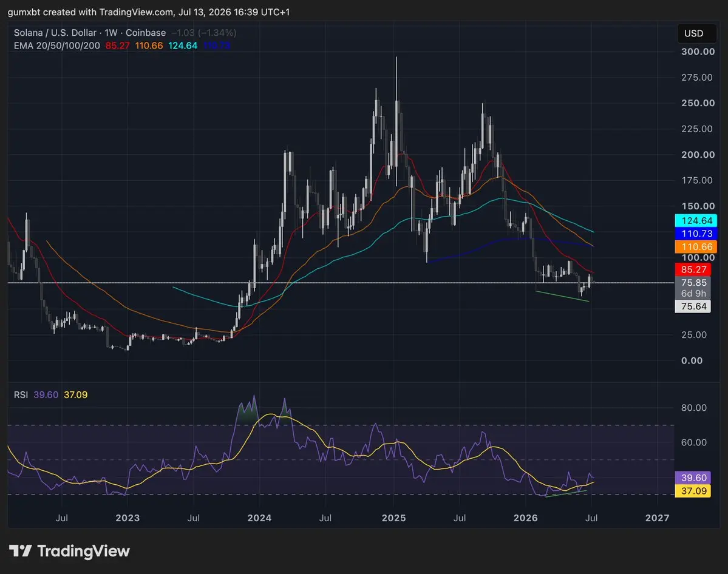Select the red 85.27 EMA price label
728x574 pixels.
coord(692,269)
